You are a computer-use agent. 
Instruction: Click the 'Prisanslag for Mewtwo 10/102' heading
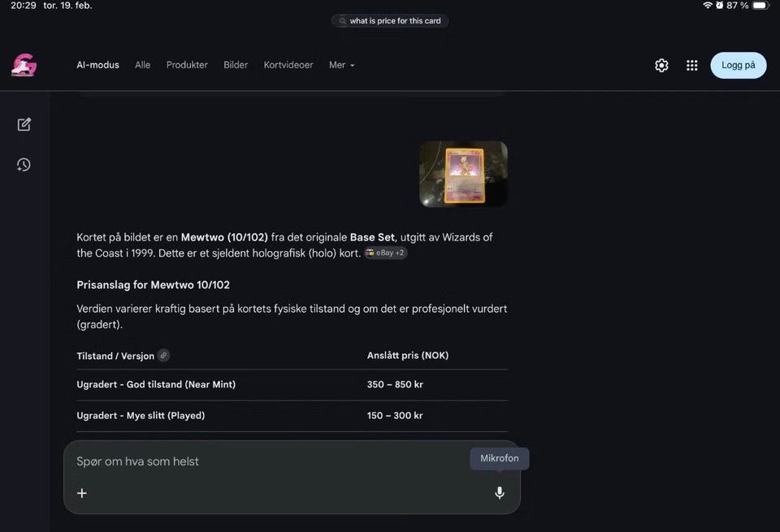(154, 285)
